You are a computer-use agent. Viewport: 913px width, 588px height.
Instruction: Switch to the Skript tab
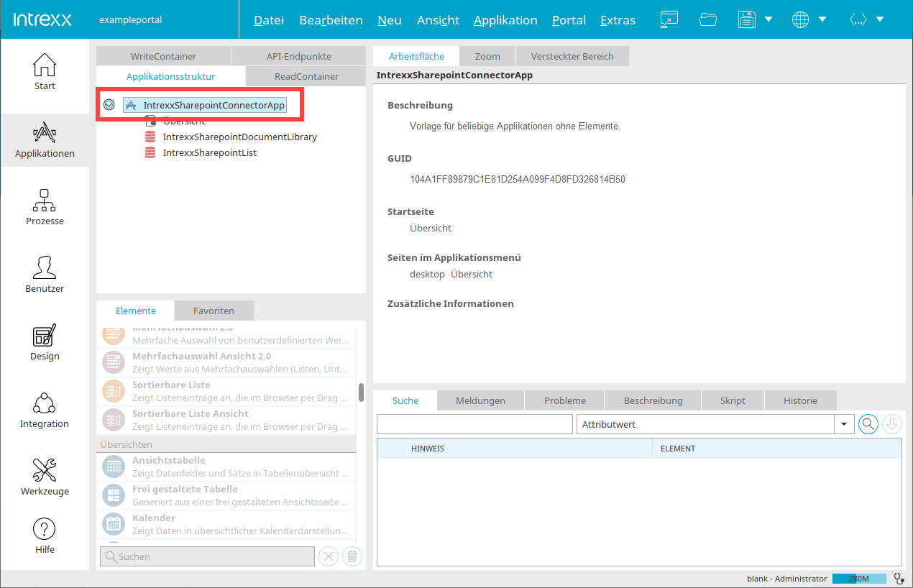[x=733, y=400]
